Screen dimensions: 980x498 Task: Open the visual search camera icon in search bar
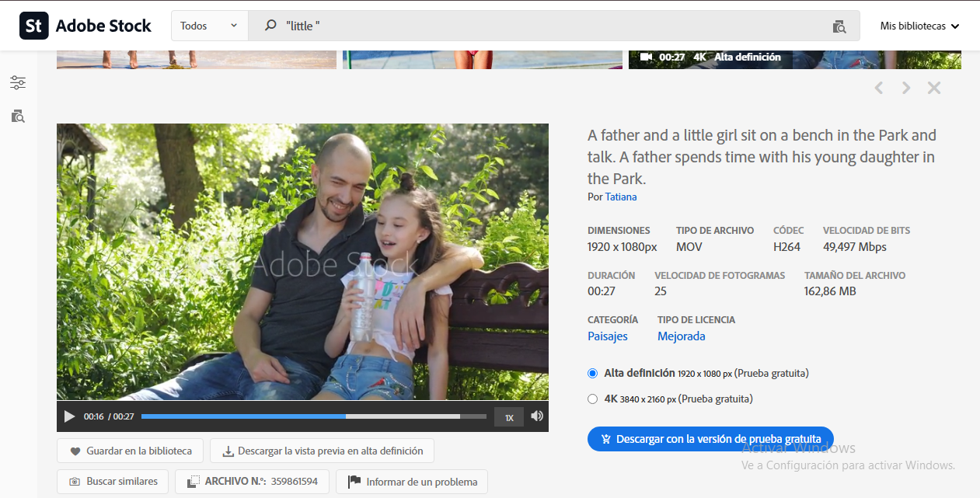pyautogui.click(x=839, y=26)
